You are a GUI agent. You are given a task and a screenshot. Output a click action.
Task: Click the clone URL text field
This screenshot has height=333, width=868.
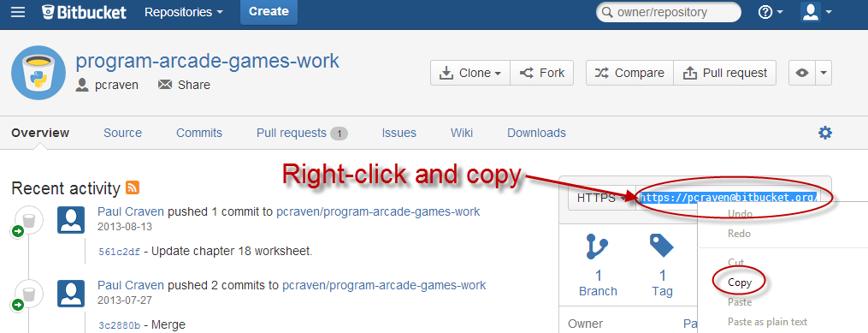(x=728, y=199)
